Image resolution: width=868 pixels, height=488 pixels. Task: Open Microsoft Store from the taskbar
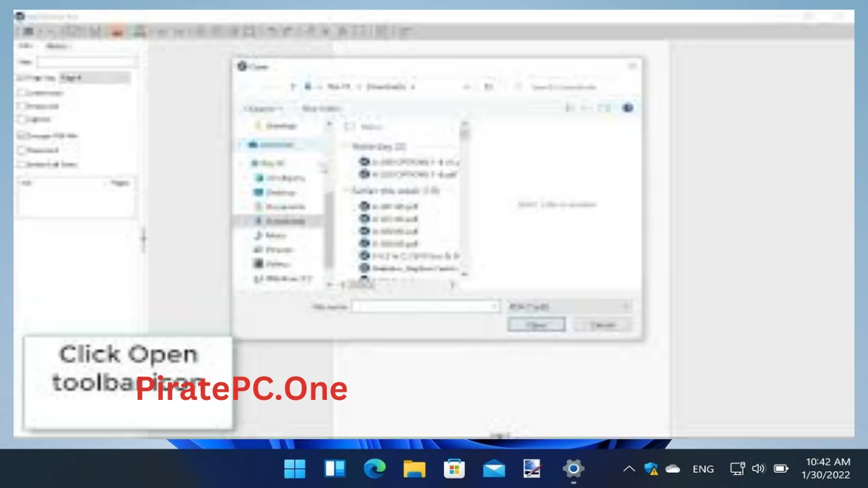tap(454, 468)
